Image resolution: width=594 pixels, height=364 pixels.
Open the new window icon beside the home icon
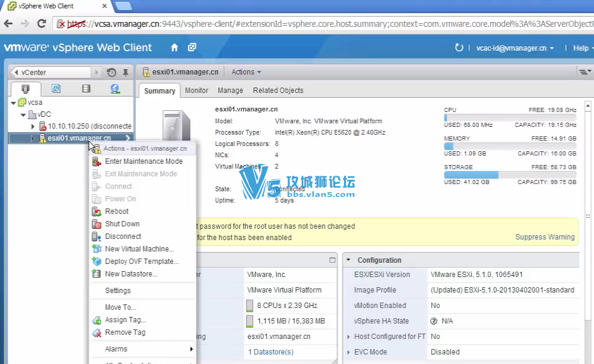192,47
